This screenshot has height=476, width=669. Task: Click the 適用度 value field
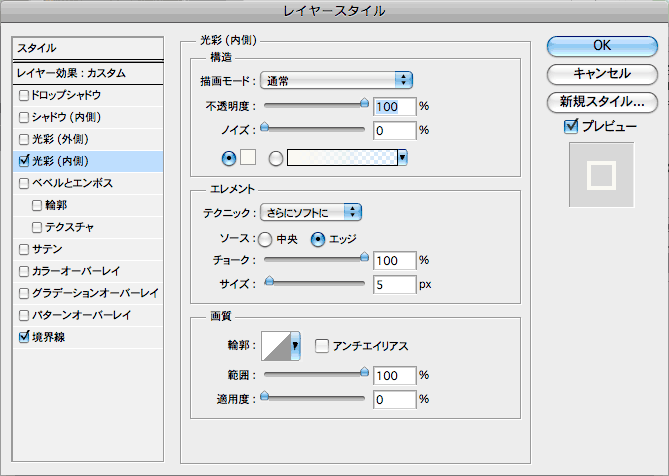point(395,400)
